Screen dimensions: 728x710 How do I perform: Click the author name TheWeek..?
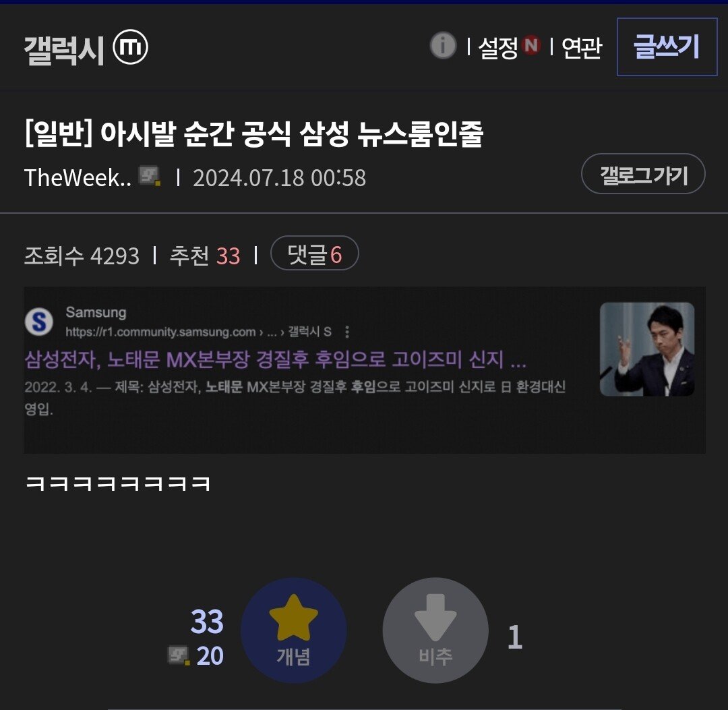point(78,177)
